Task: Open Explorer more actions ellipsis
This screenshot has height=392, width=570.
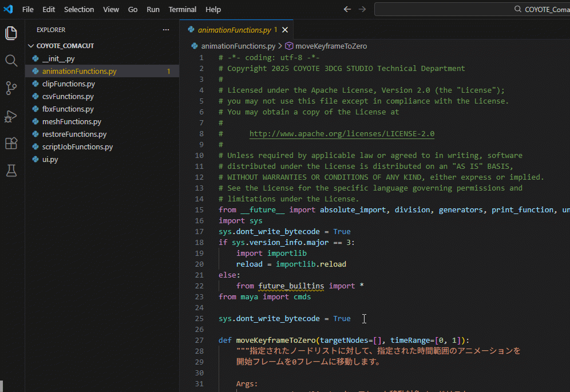Action: pos(166,30)
